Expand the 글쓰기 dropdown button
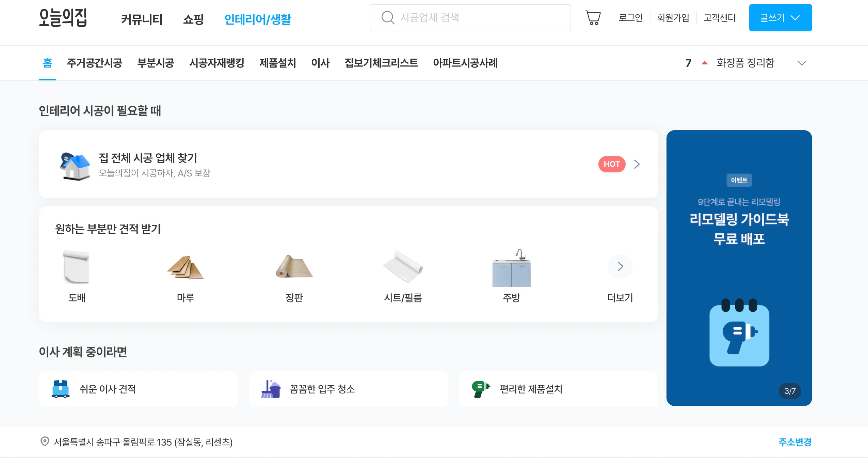Screen dimensions: 868x466 (x=780, y=18)
